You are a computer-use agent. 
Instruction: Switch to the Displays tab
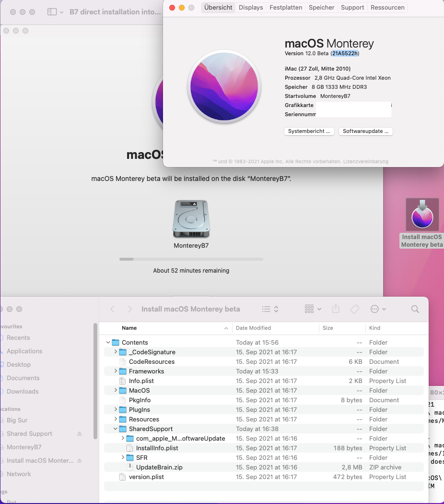click(x=251, y=7)
